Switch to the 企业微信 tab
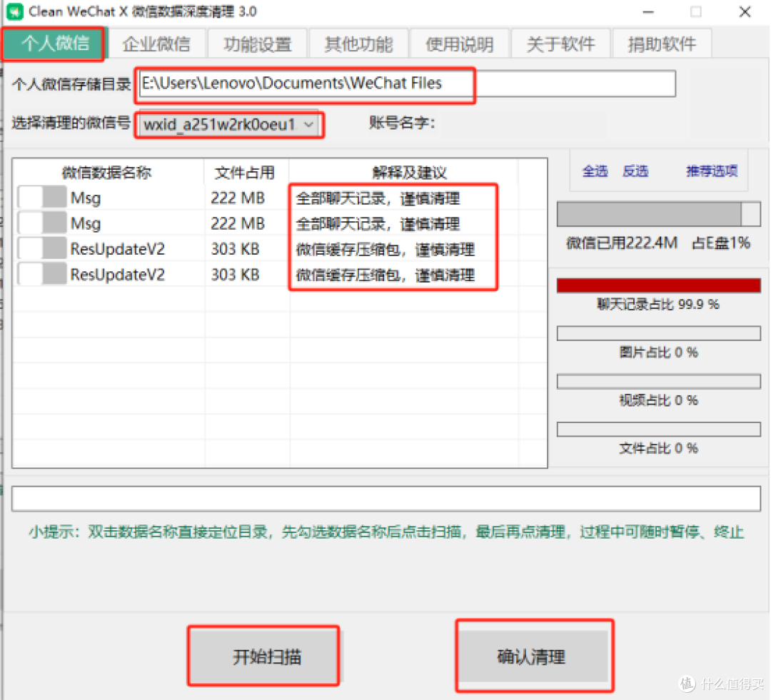This screenshot has width=771, height=700. coord(156,44)
